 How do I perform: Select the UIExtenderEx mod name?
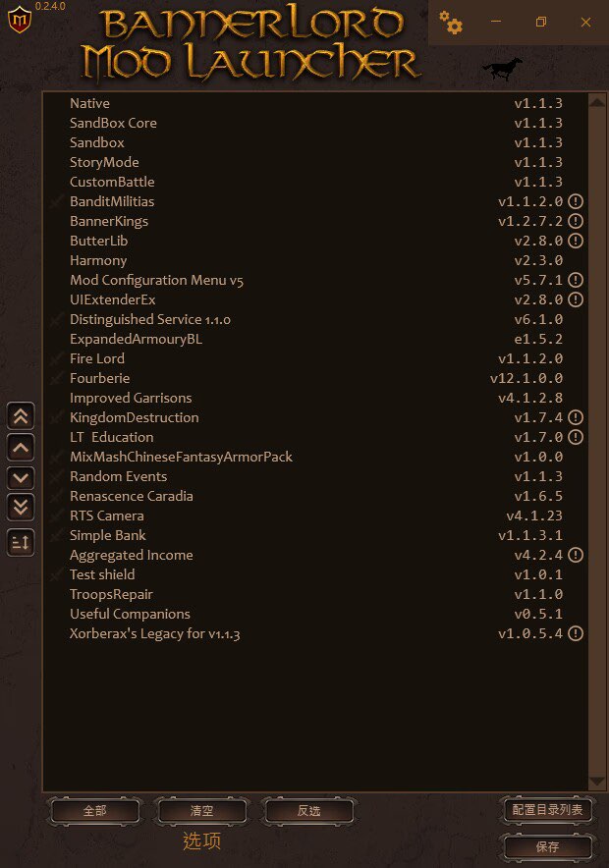coord(113,300)
